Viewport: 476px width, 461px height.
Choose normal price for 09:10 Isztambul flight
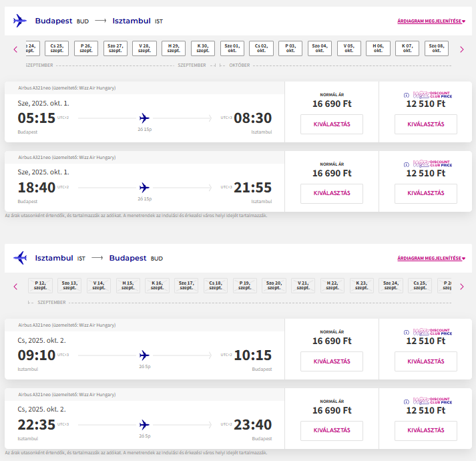[332, 361]
